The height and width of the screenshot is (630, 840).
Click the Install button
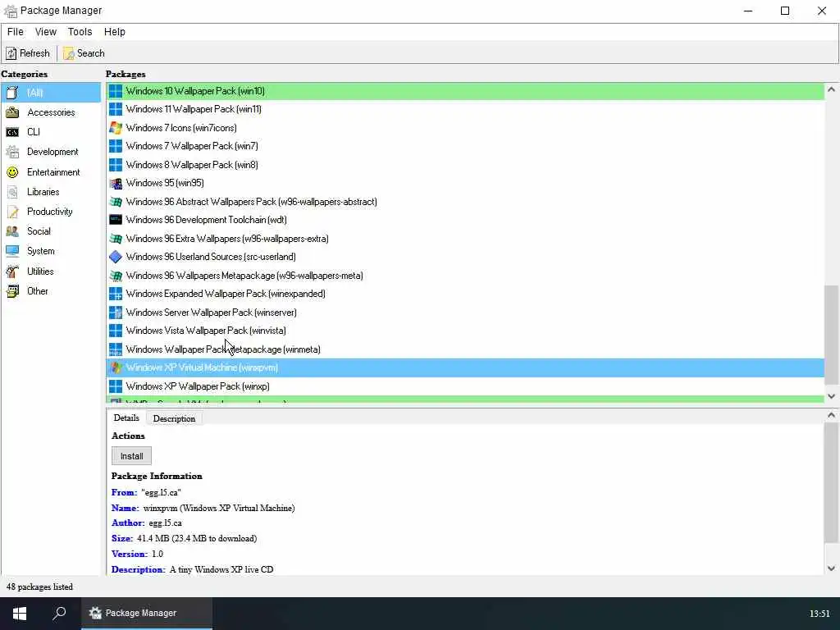[x=132, y=456]
